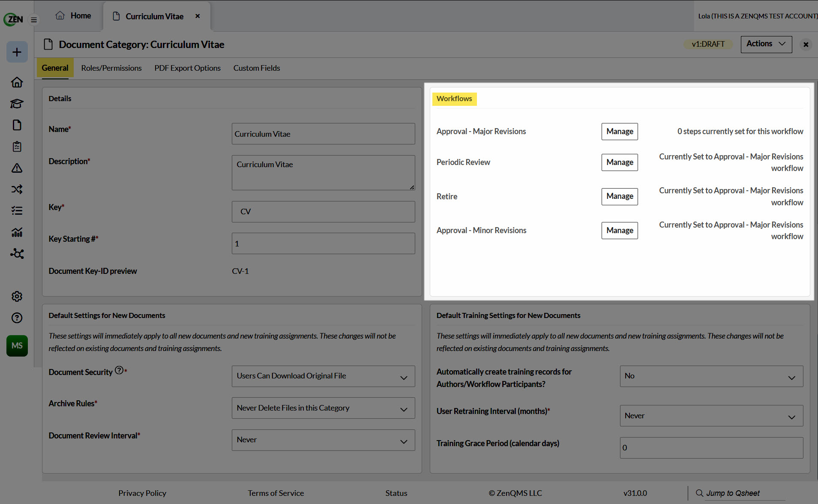This screenshot has width=818, height=504.
Task: Click the ZEN logo icon
Action: [x=13, y=19]
